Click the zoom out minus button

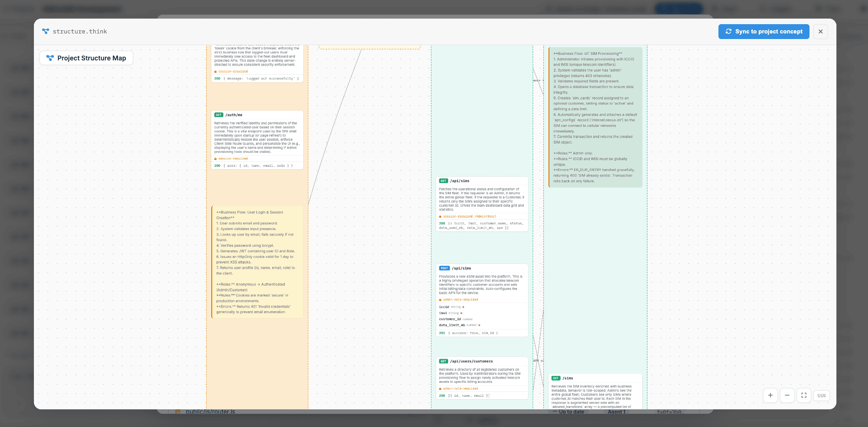pos(787,395)
